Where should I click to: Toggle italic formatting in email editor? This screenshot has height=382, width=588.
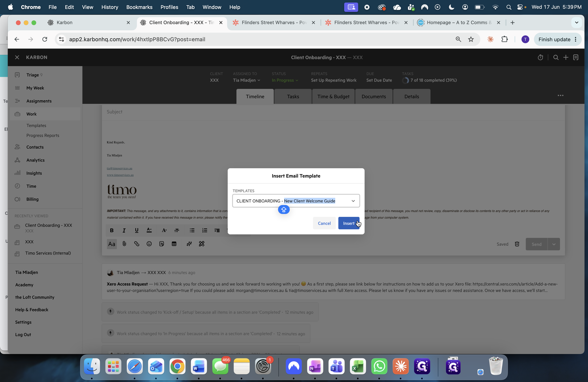[x=124, y=230]
